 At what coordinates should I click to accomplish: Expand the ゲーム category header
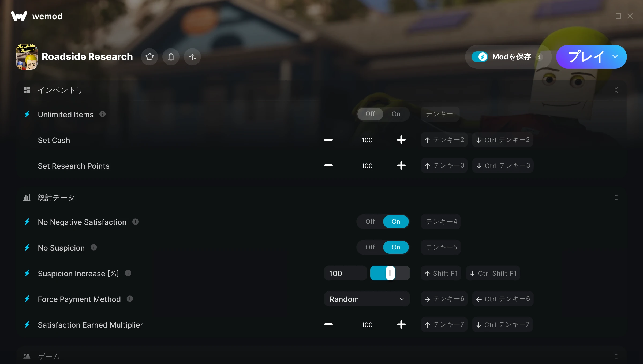click(616, 356)
